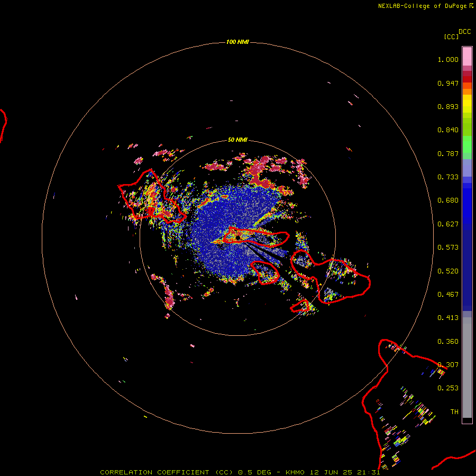Select the 0.413 legend value
476x476 pixels.
(x=448, y=318)
